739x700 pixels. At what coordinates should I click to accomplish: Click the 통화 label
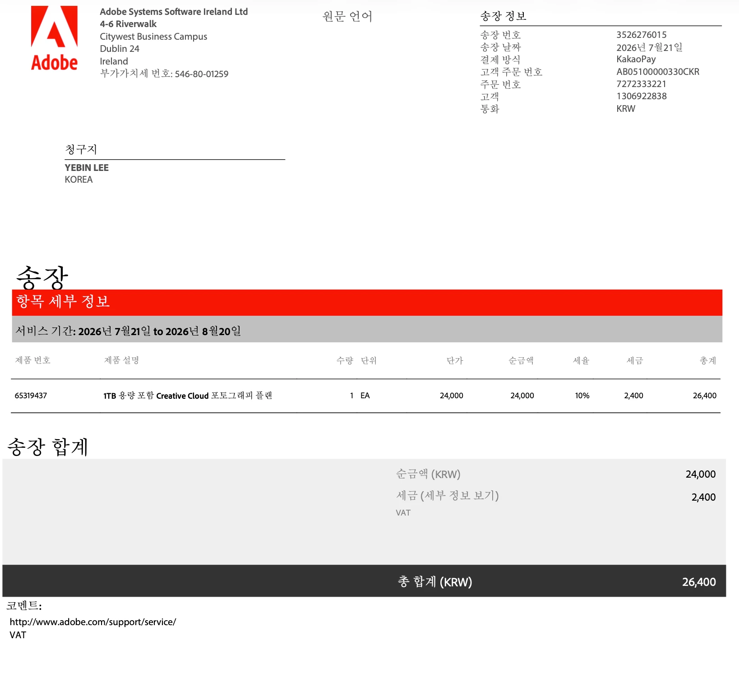point(490,109)
